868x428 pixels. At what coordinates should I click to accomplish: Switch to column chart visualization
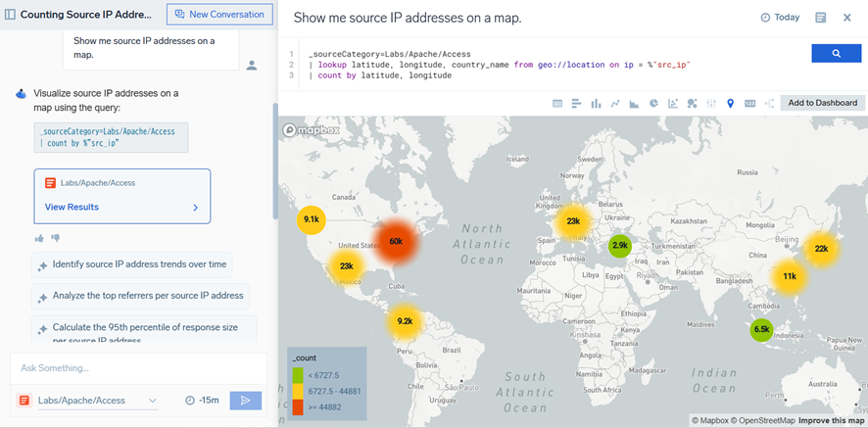tap(596, 103)
